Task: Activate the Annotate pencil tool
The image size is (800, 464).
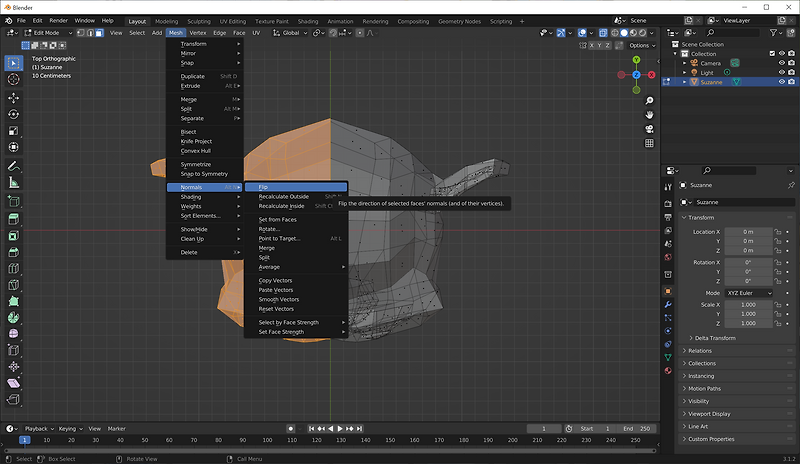Action: coord(14,166)
